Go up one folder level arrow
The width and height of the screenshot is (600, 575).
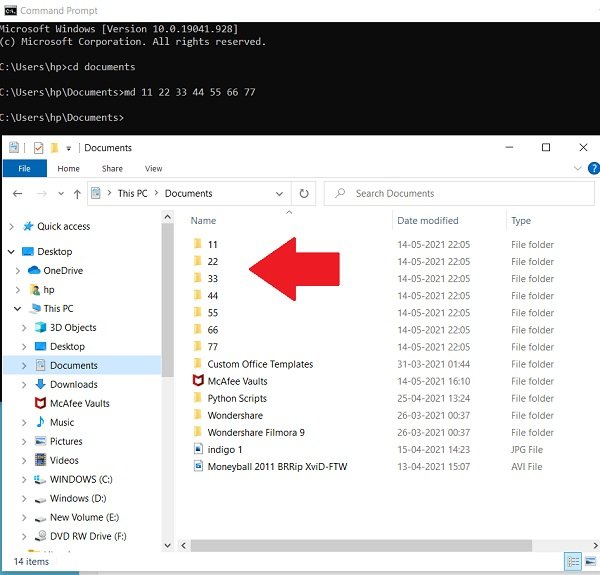(x=77, y=194)
